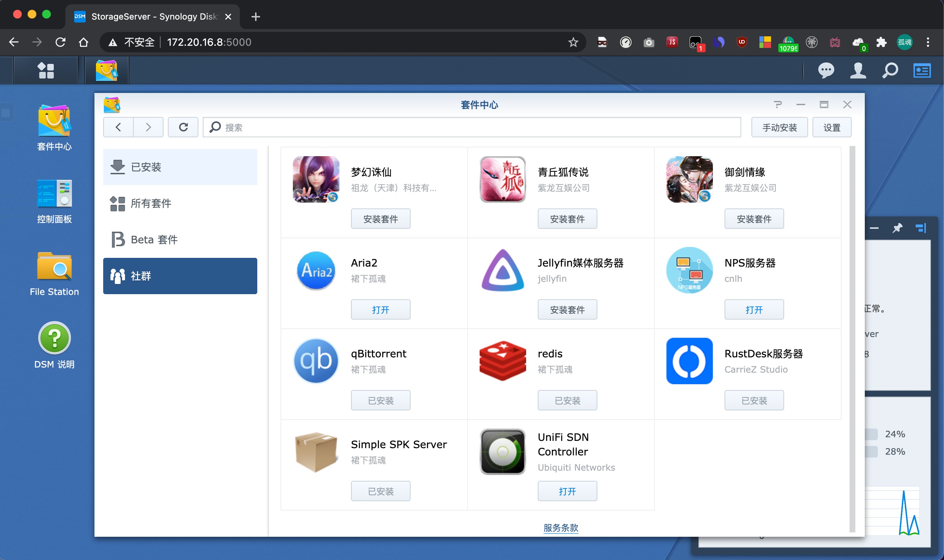Viewport: 944px width, 560px height.
Task: Focus the 搜索 package search field
Action: [472, 127]
